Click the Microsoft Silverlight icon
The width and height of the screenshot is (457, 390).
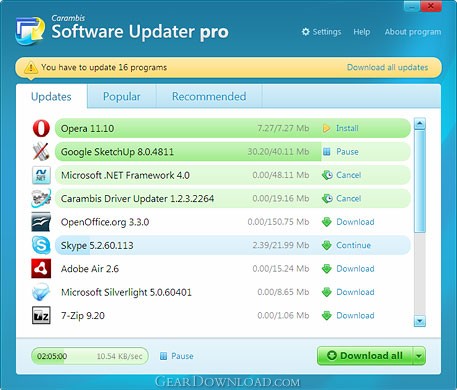tap(41, 292)
